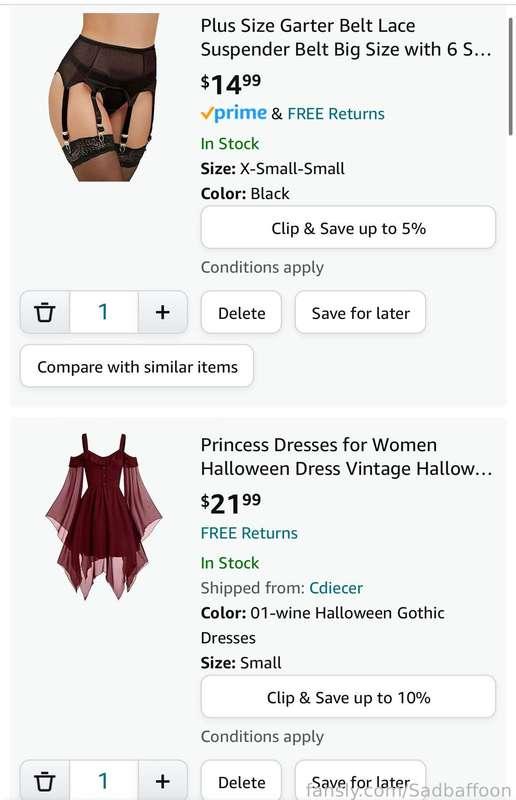This screenshot has height=800, width=516.
Task: Increase Princess Dress quantity with plus icon
Action: point(162,781)
